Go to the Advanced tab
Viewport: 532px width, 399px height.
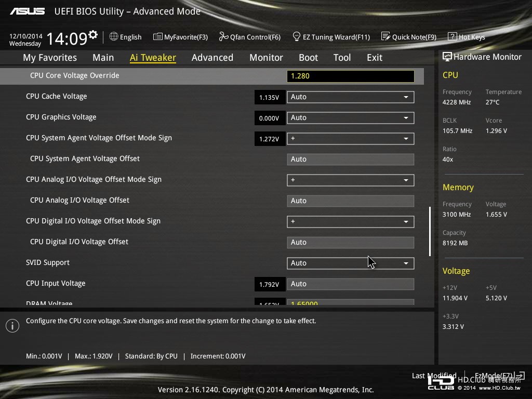click(212, 58)
